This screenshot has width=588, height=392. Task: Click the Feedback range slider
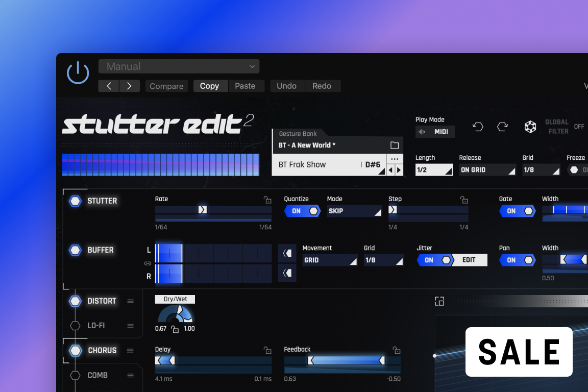point(346,360)
